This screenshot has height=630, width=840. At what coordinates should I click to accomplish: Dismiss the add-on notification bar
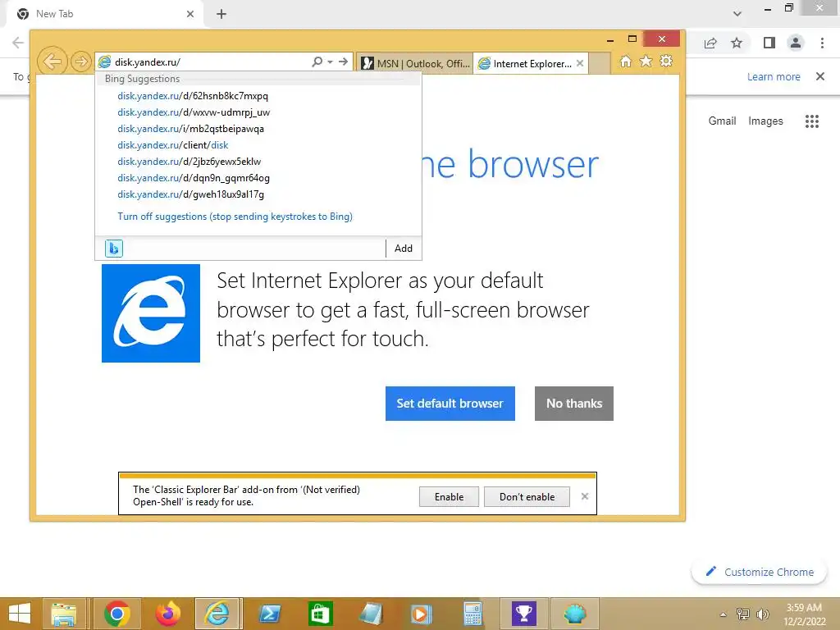coord(584,496)
